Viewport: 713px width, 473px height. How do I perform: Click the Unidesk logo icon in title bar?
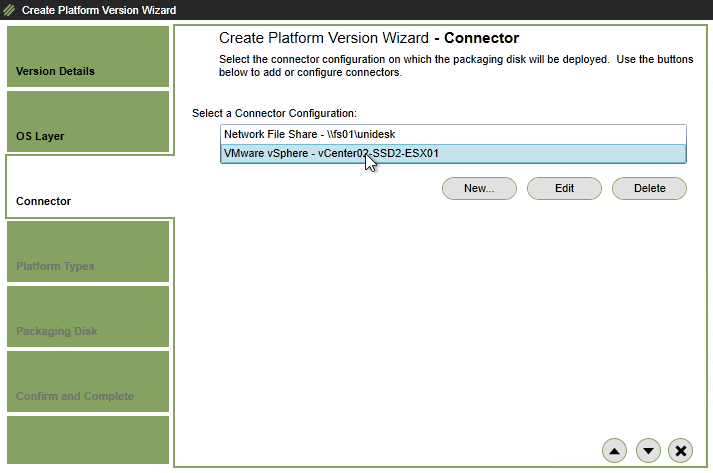(9, 10)
